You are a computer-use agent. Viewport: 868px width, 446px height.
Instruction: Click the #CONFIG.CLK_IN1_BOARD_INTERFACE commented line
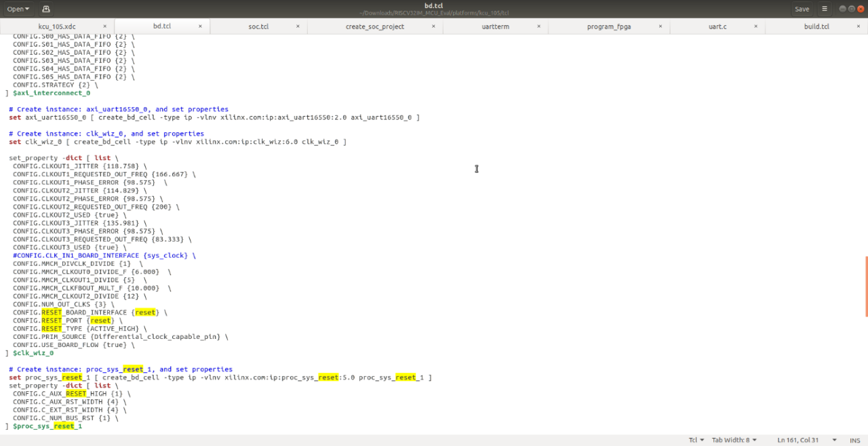[104, 256]
